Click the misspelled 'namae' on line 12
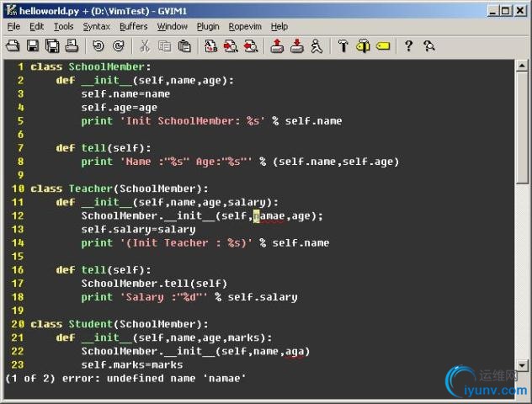 pos(269,215)
